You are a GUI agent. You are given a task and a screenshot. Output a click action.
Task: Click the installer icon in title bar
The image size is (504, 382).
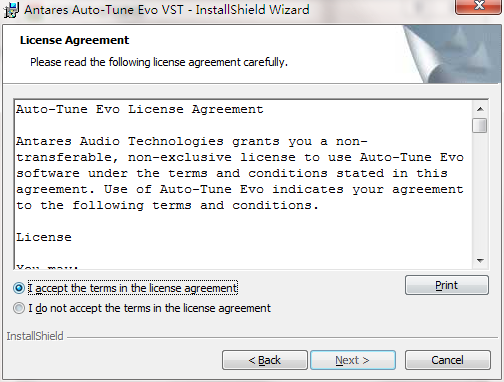pyautogui.click(x=11, y=10)
